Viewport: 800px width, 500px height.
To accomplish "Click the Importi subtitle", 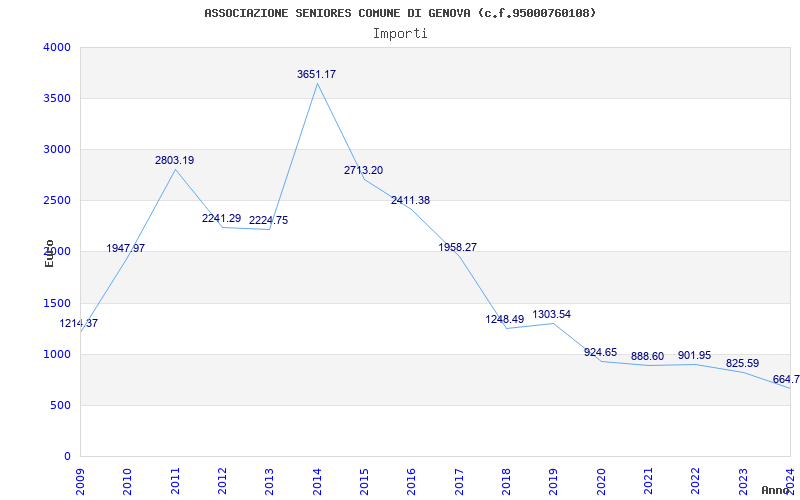I will click(x=400, y=33).
